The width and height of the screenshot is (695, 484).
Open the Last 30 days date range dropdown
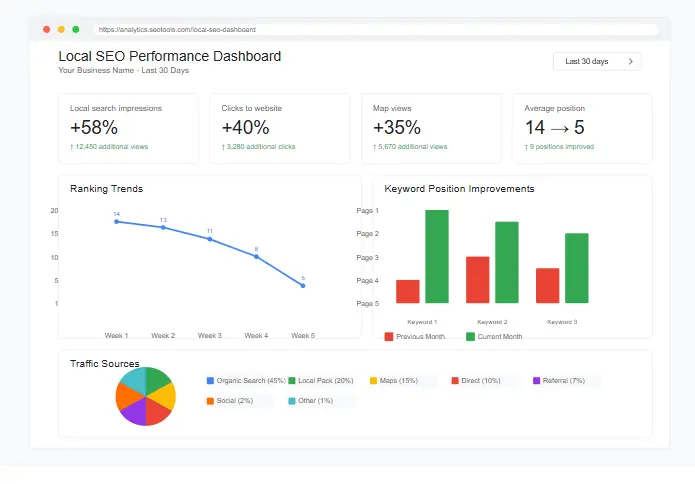[x=596, y=61]
